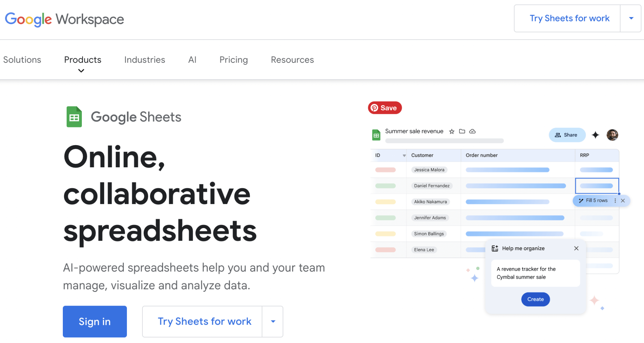The image size is (644, 343).
Task: Expand the Products menu chevron
Action: [81, 71]
